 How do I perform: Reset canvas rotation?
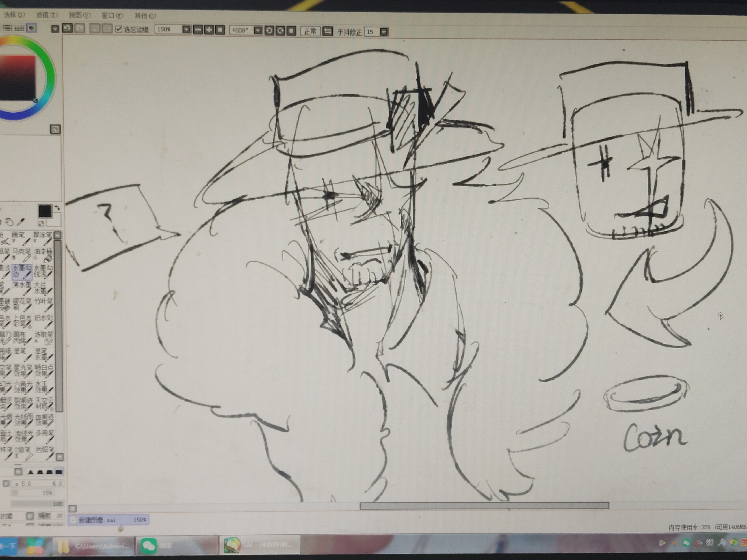291,31
